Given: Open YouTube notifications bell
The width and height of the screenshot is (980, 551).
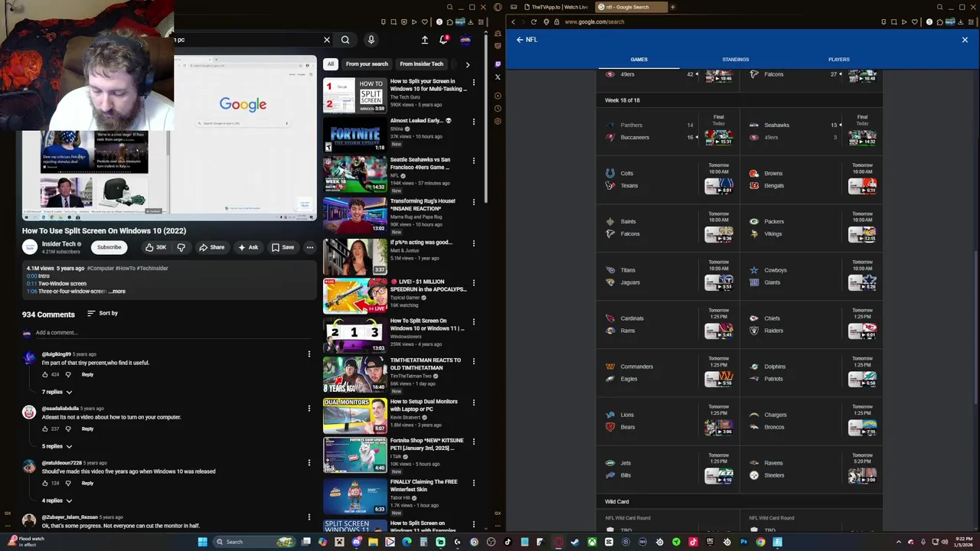Looking at the screenshot, I should 443,40.
